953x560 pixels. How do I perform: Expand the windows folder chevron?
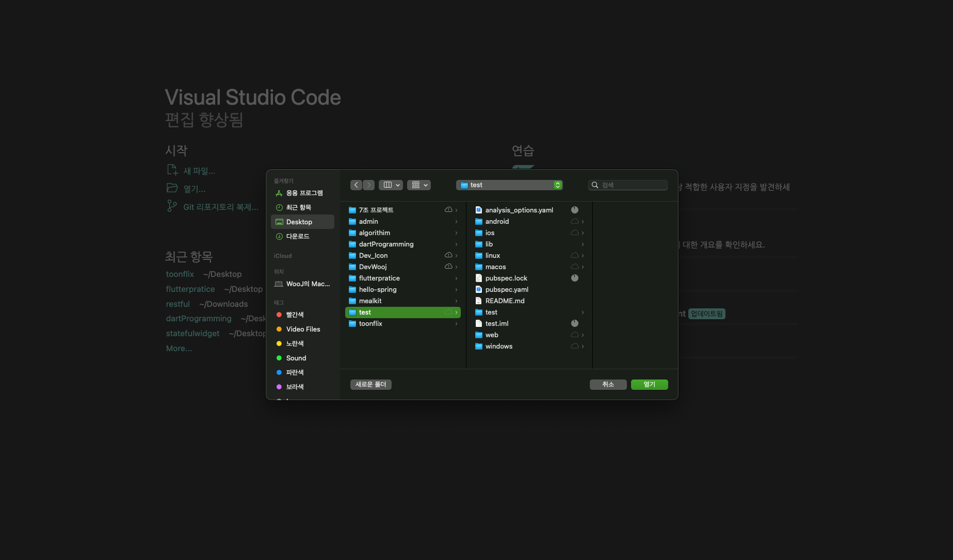click(583, 346)
